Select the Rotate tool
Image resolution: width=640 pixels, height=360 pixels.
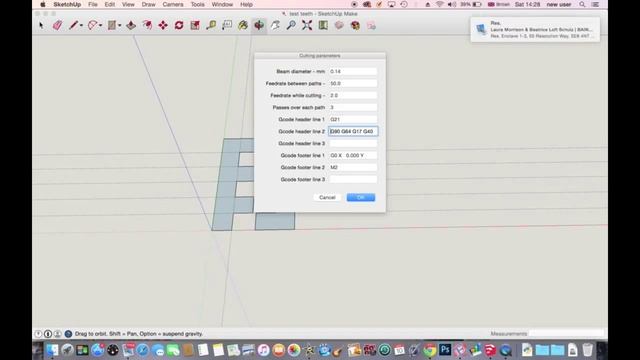(179, 25)
